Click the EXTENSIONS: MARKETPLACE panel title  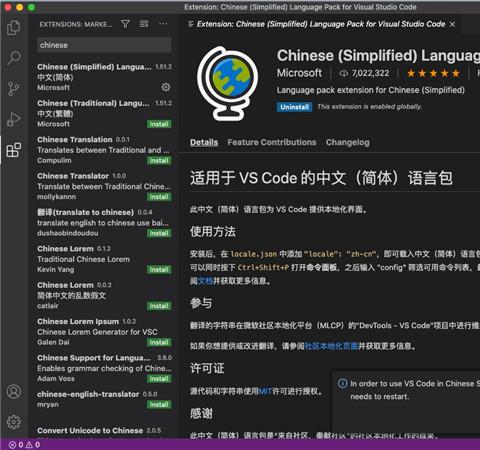click(76, 24)
